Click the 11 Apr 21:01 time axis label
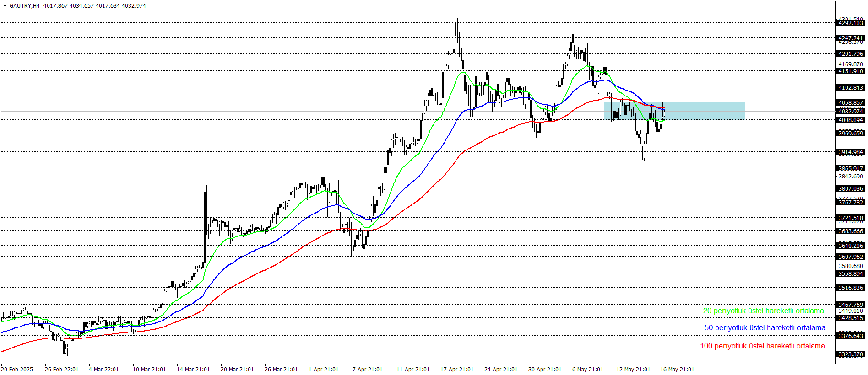 [x=413, y=370]
